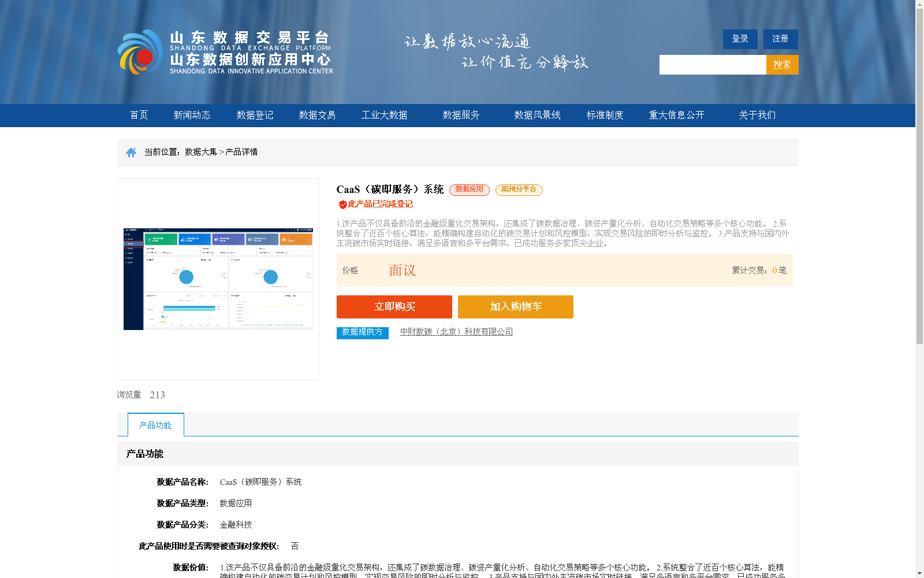Open the 中财数碳（北京）科技有限公司 provider link

(x=456, y=332)
